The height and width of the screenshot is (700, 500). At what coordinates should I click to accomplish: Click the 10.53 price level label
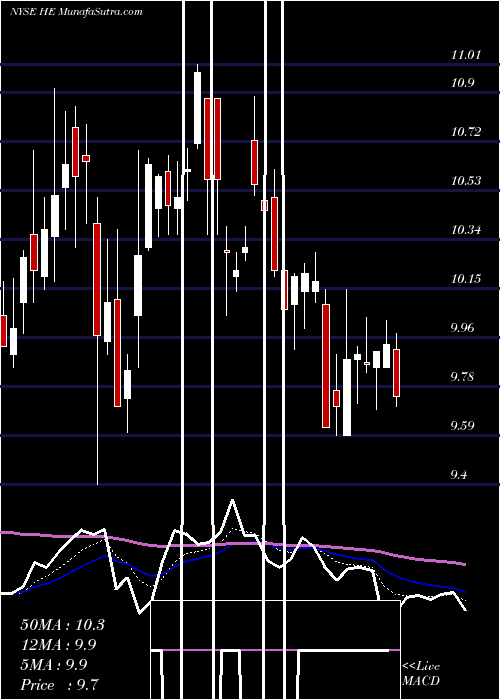pos(466,181)
